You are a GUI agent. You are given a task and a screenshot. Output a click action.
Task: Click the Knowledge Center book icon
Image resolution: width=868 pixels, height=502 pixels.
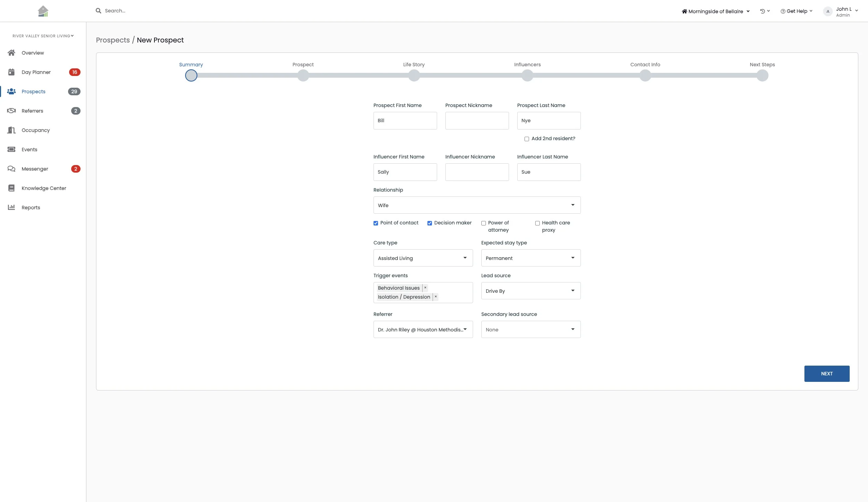tap(11, 188)
